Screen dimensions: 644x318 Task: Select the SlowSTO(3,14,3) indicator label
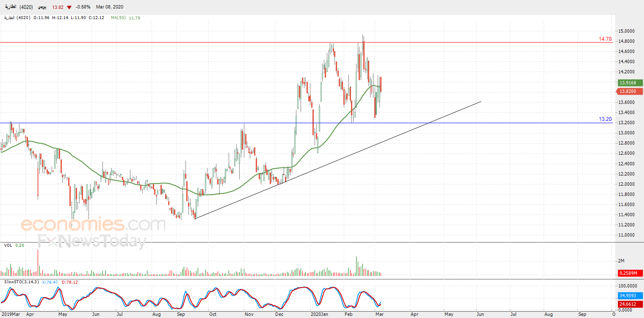(22, 282)
